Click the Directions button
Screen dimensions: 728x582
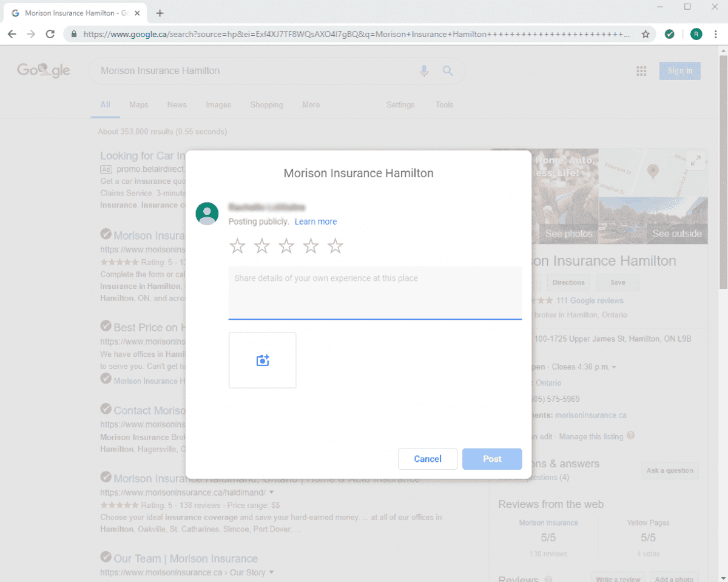coord(568,282)
